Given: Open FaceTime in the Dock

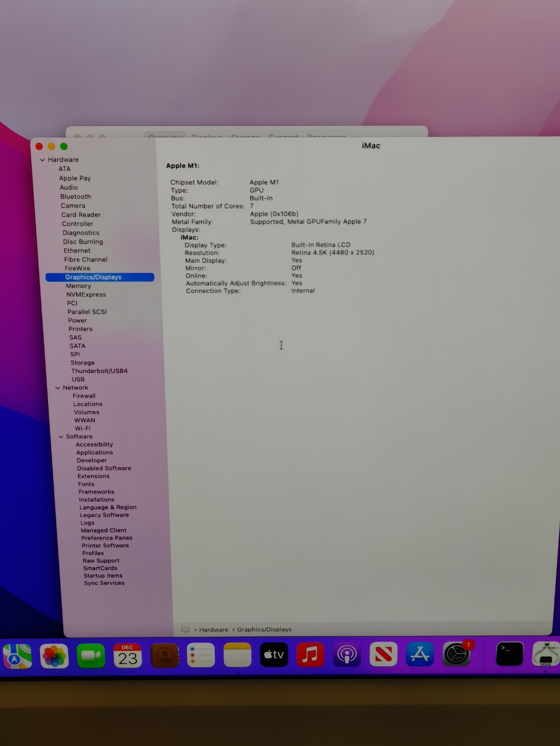Looking at the screenshot, I should 91,655.
